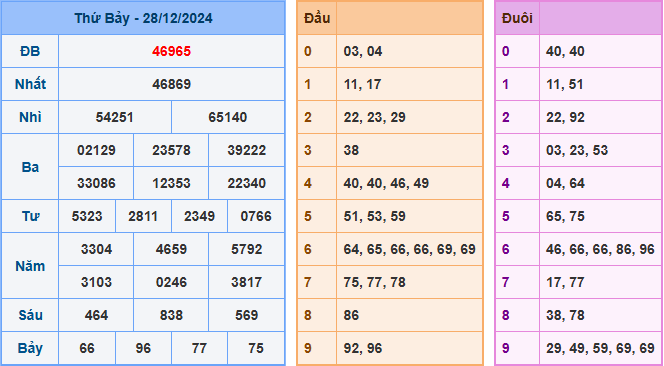Click the Đầu column header

(317, 19)
